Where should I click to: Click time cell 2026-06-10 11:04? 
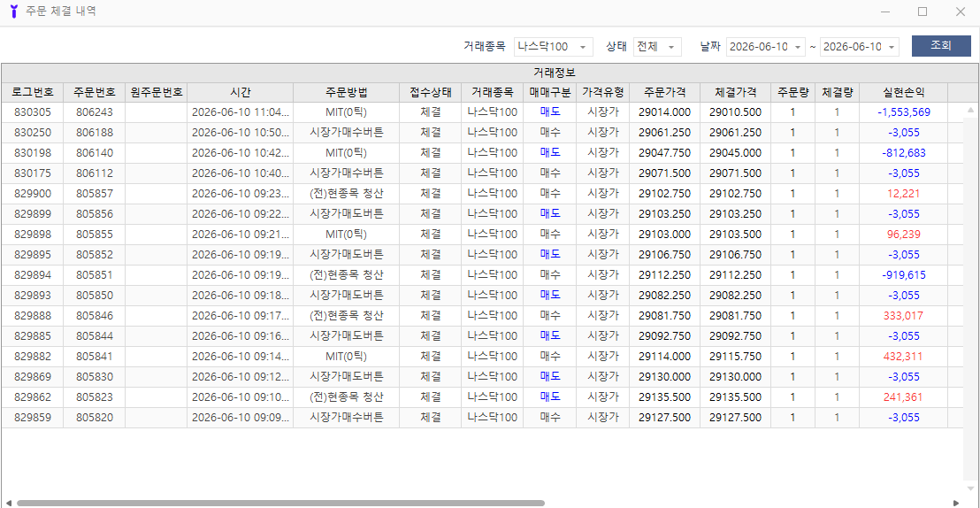(240, 112)
